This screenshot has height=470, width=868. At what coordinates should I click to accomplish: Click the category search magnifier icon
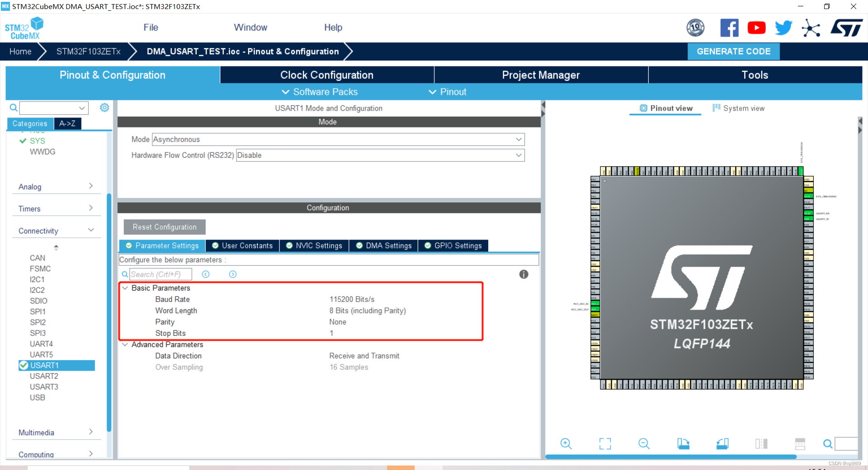[14, 108]
